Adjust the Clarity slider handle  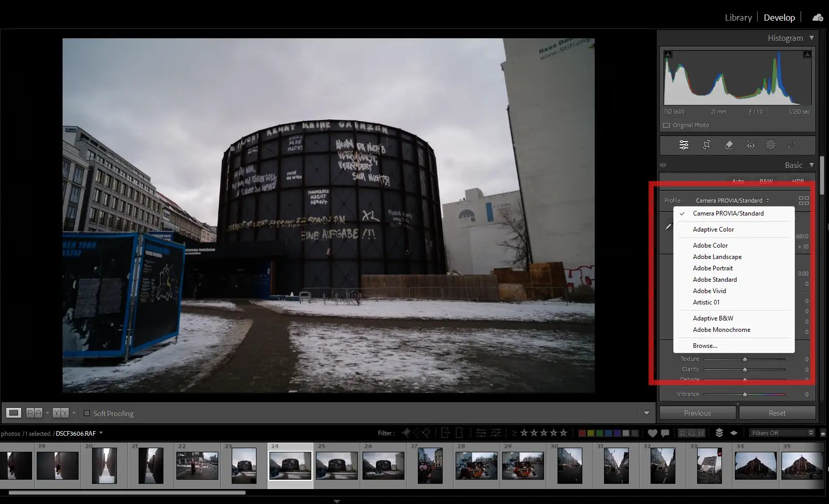click(745, 369)
